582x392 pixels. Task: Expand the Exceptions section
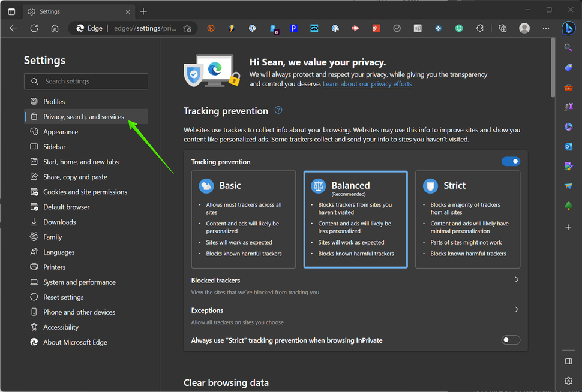[516, 310]
